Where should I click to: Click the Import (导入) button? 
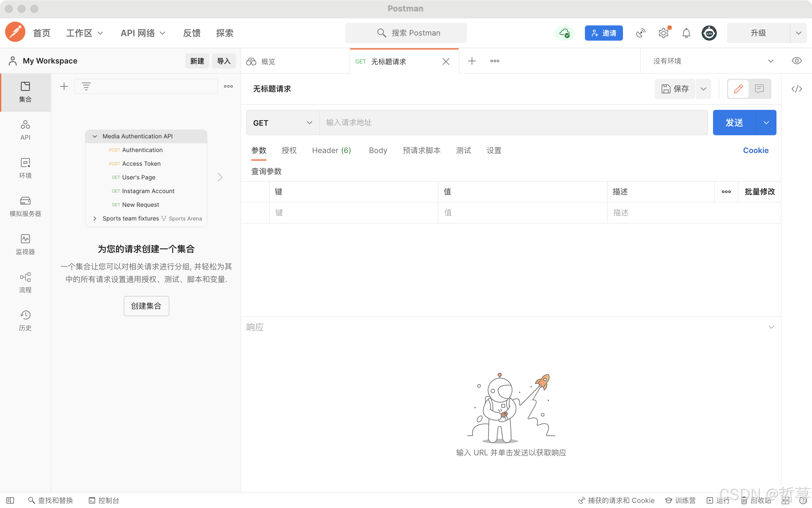coord(224,61)
